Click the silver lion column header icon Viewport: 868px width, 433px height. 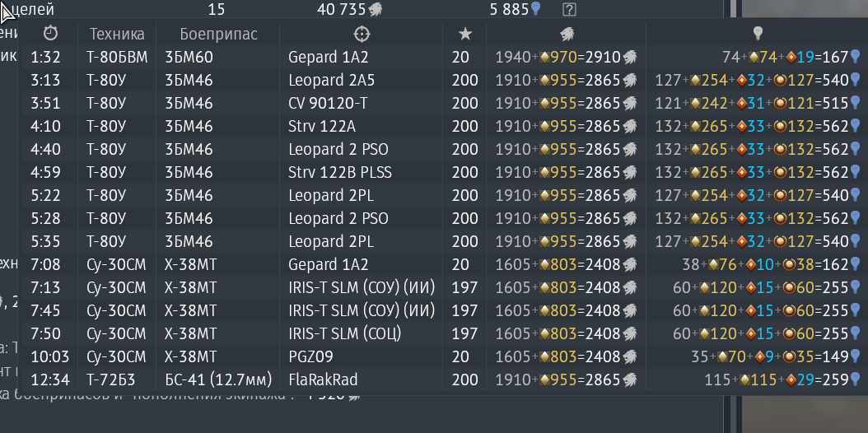(567, 35)
